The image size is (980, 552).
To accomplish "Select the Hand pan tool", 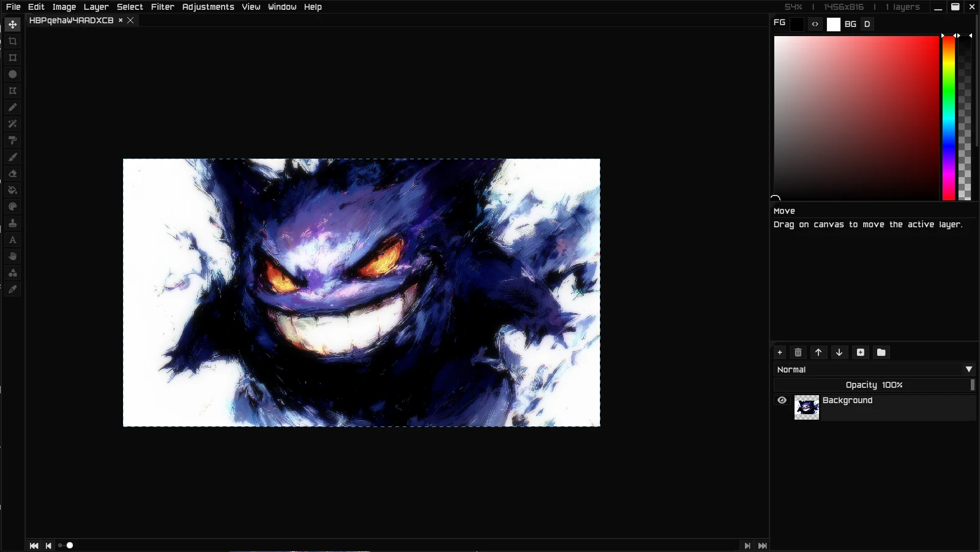I will [x=13, y=256].
